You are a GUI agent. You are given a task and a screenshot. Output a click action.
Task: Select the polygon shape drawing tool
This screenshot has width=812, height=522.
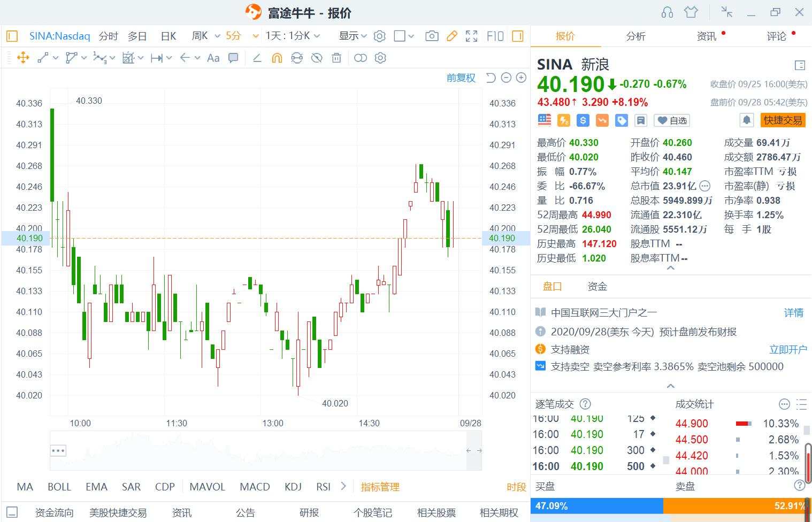click(71, 58)
